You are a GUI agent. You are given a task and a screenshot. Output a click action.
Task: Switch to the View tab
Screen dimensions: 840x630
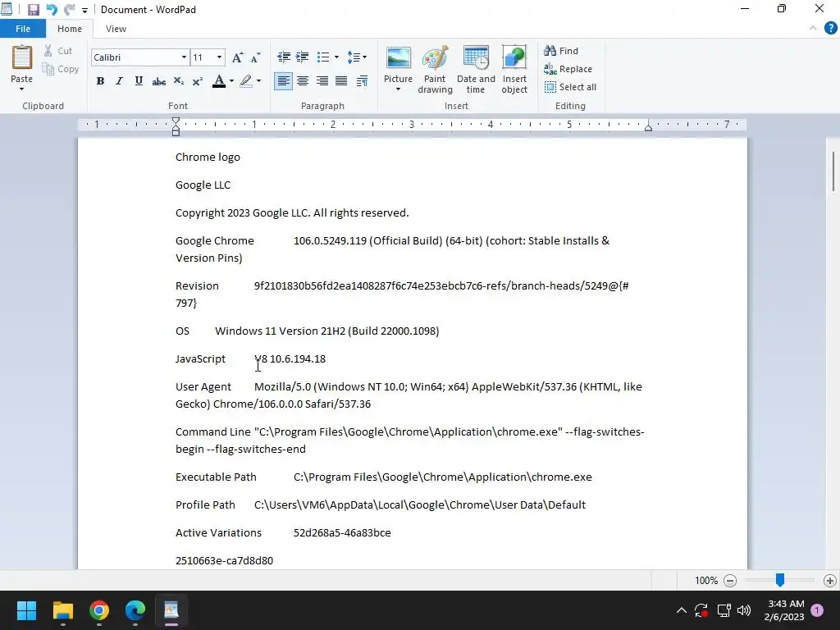coord(116,29)
